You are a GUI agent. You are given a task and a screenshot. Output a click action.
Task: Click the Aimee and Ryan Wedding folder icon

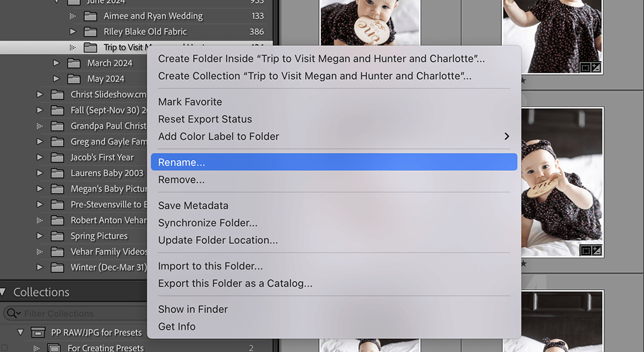click(91, 16)
